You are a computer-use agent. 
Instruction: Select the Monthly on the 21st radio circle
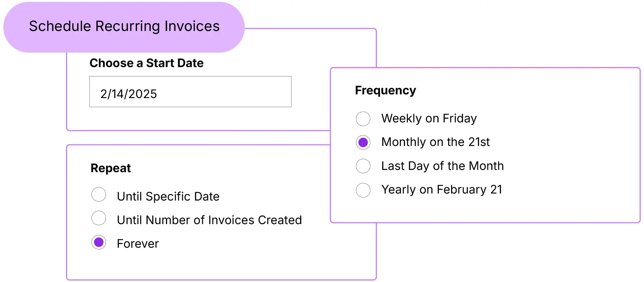(363, 142)
